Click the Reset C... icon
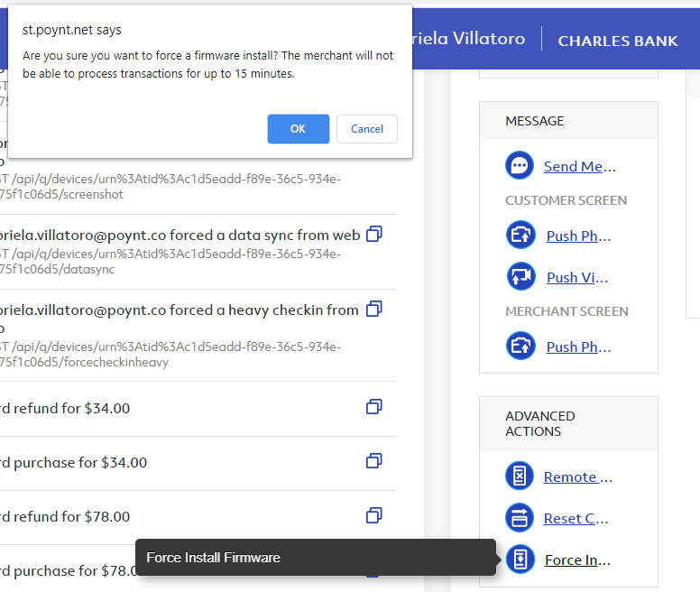700x592 pixels. click(520, 517)
